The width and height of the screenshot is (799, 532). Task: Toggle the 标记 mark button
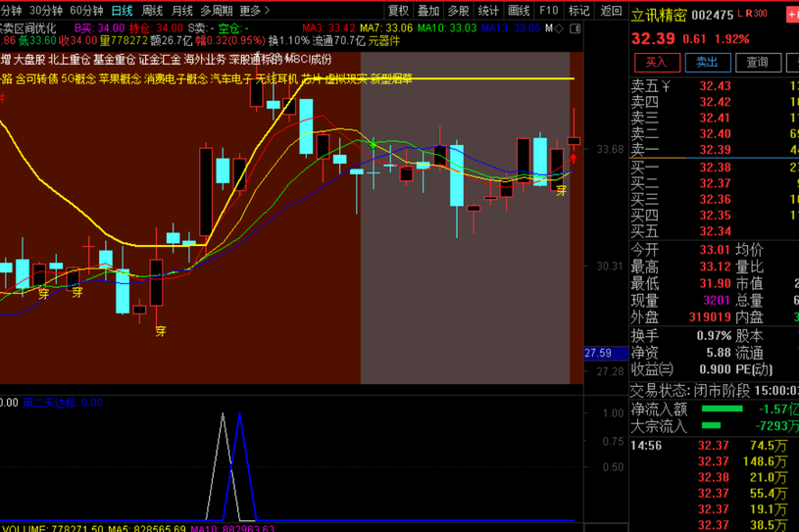pyautogui.click(x=579, y=11)
